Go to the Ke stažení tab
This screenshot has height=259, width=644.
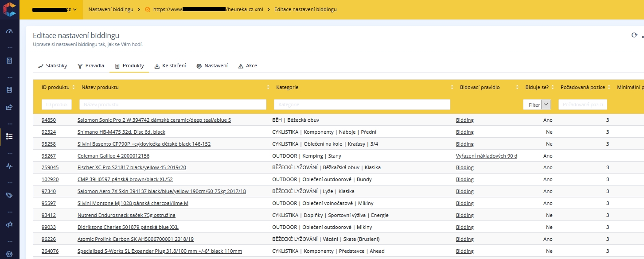tap(170, 66)
